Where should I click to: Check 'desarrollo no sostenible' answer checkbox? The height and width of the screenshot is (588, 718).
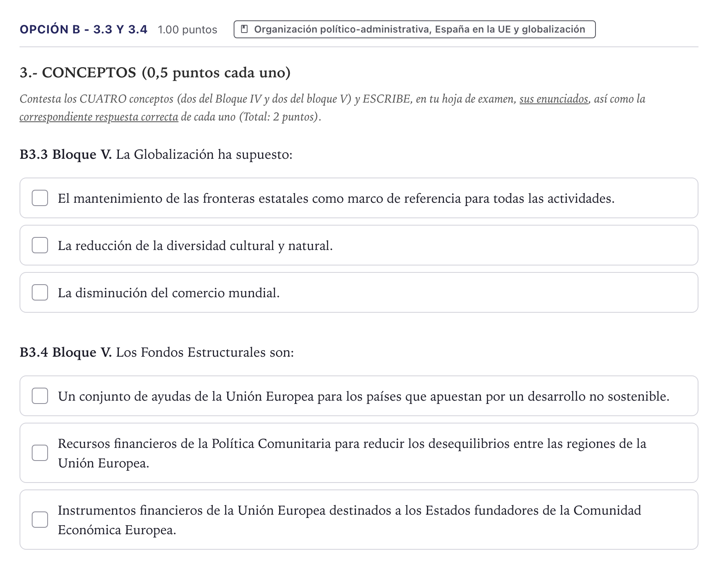point(40,396)
